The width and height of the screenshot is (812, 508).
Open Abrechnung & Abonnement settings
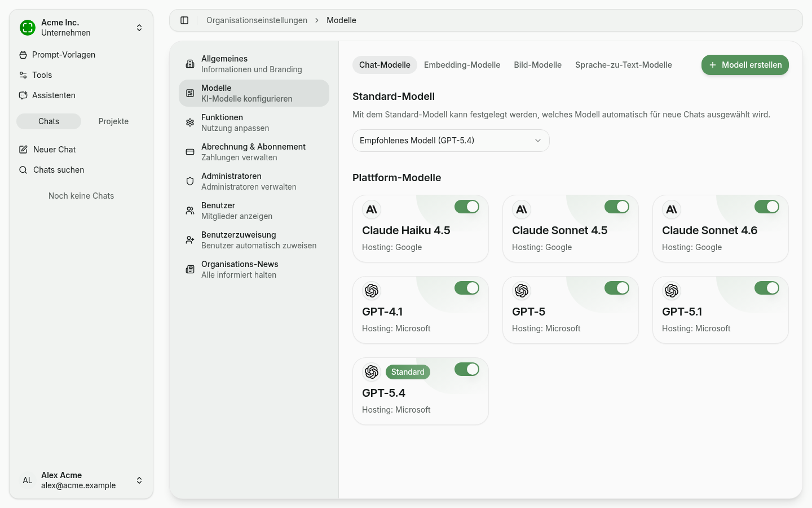(x=254, y=152)
